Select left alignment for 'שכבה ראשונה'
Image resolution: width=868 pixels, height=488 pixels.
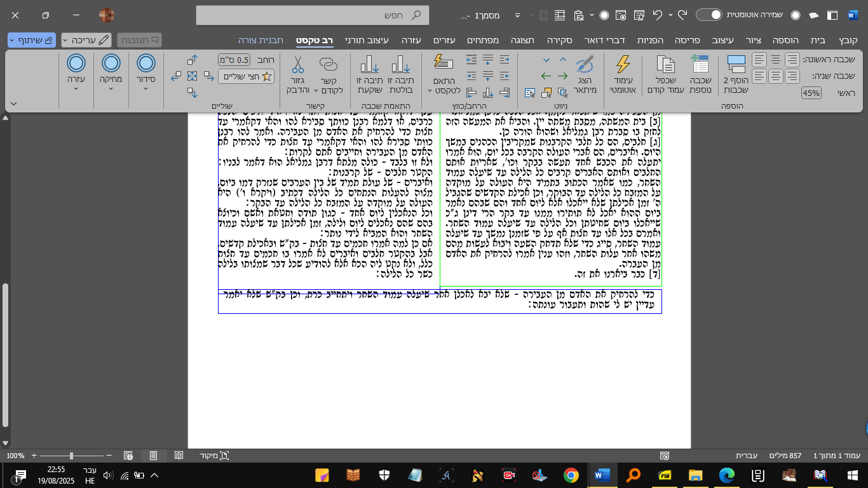(759, 60)
